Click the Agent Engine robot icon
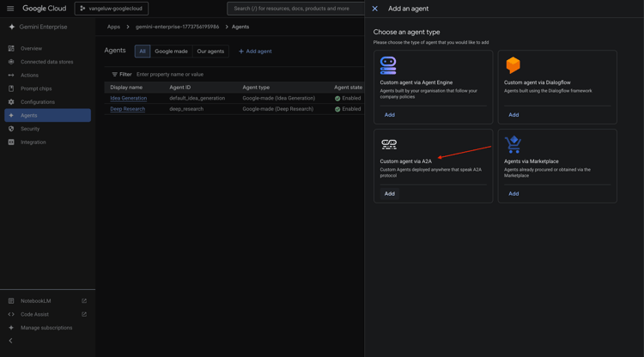Viewport: 644px width, 357px height. pyautogui.click(x=388, y=66)
